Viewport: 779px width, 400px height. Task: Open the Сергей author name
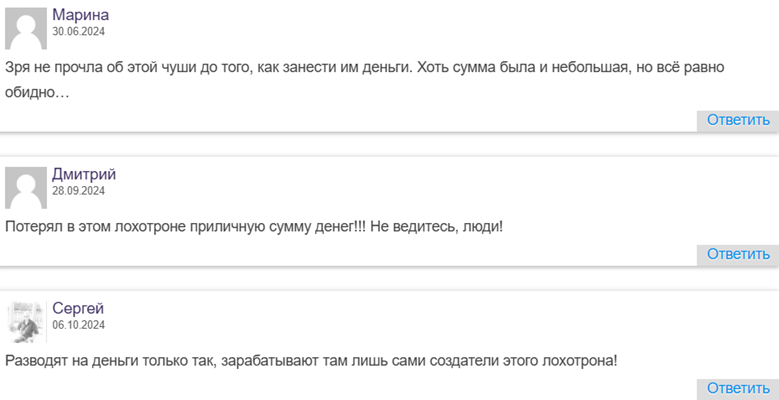[78, 308]
